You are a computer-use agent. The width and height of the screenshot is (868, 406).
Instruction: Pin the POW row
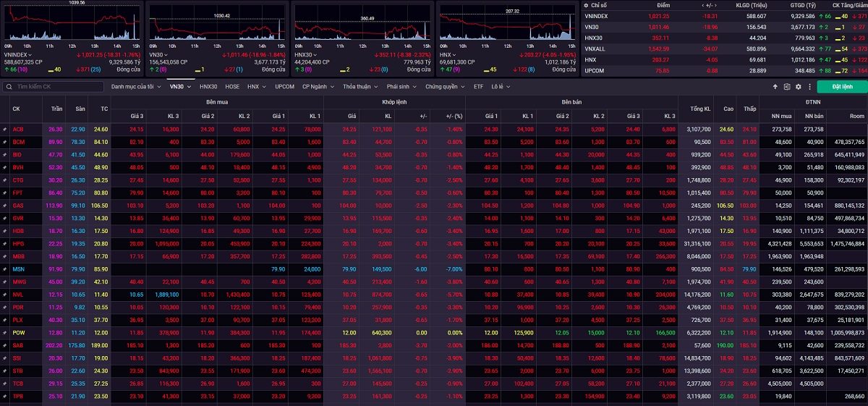click(4, 333)
